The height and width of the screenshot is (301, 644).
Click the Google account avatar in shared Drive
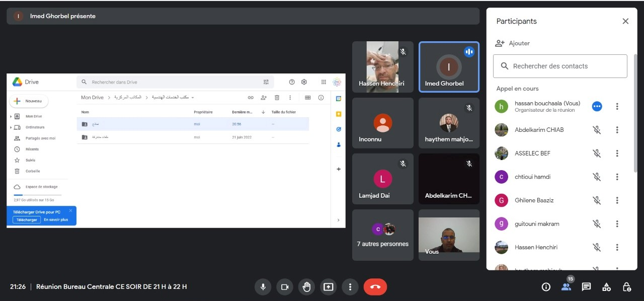click(337, 82)
